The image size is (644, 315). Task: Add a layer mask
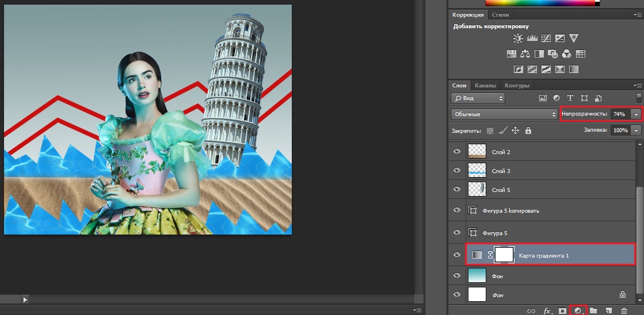[x=562, y=311]
